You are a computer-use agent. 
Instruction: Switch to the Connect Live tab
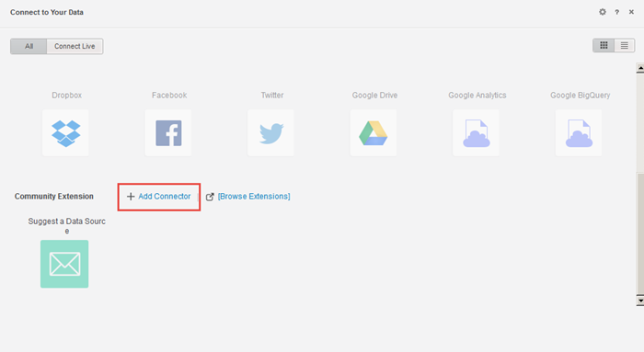(x=75, y=46)
